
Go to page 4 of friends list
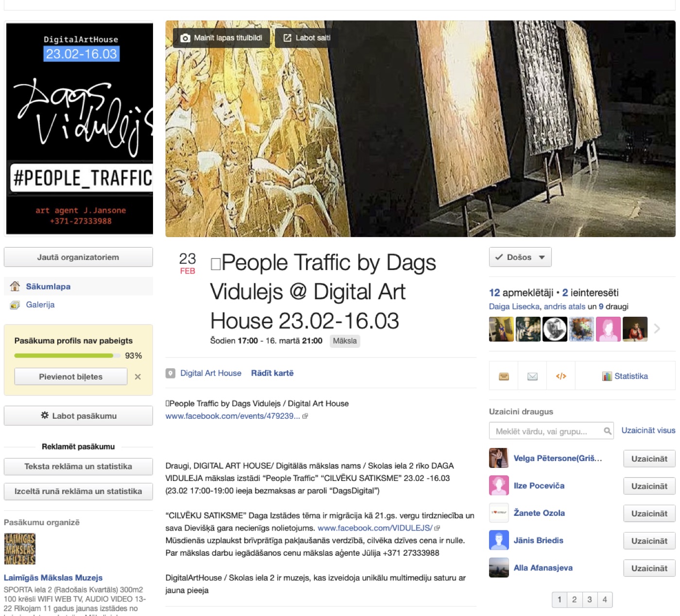[605, 599]
